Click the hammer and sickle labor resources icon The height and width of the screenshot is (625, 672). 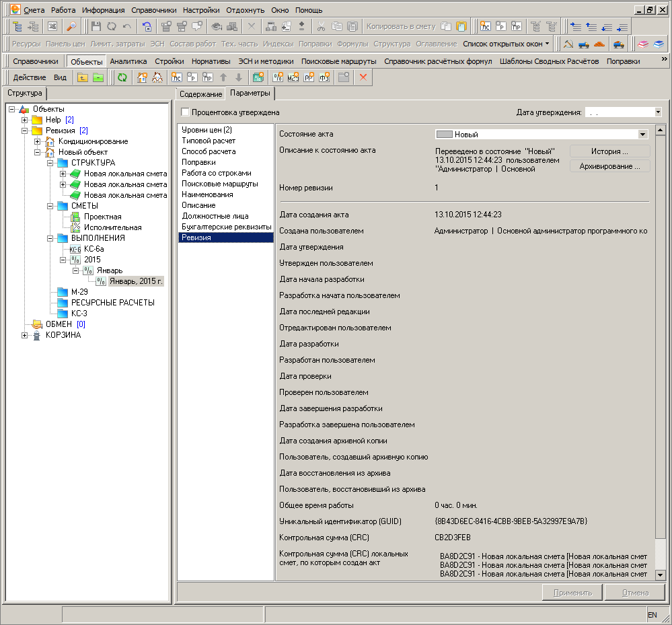coord(568,44)
